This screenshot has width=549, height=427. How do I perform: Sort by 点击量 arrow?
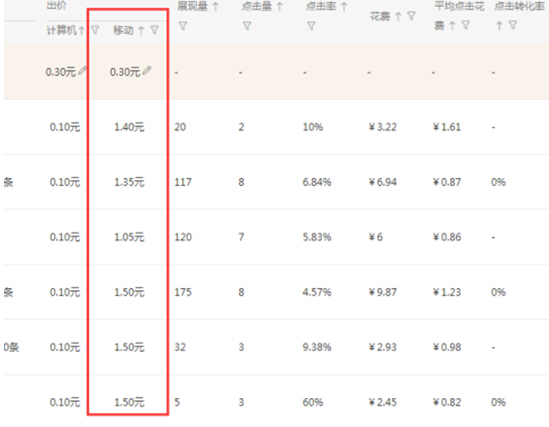click(x=279, y=6)
